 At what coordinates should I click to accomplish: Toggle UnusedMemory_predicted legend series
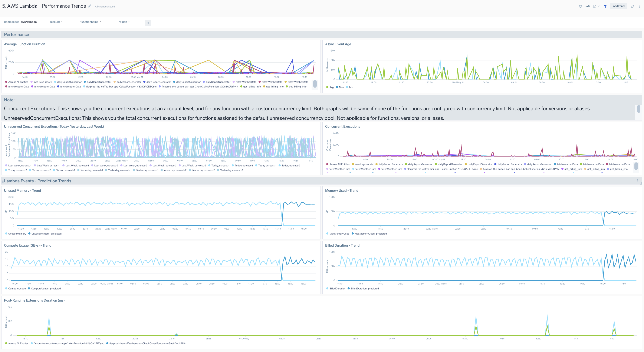tap(45, 234)
